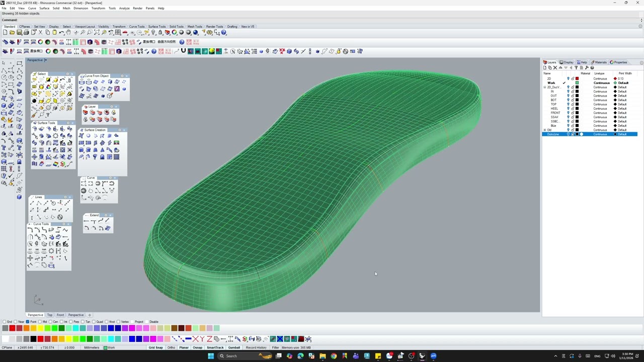Click the red color swatch of 2D layer
Viewport: 644px width, 362px height.
click(577, 79)
